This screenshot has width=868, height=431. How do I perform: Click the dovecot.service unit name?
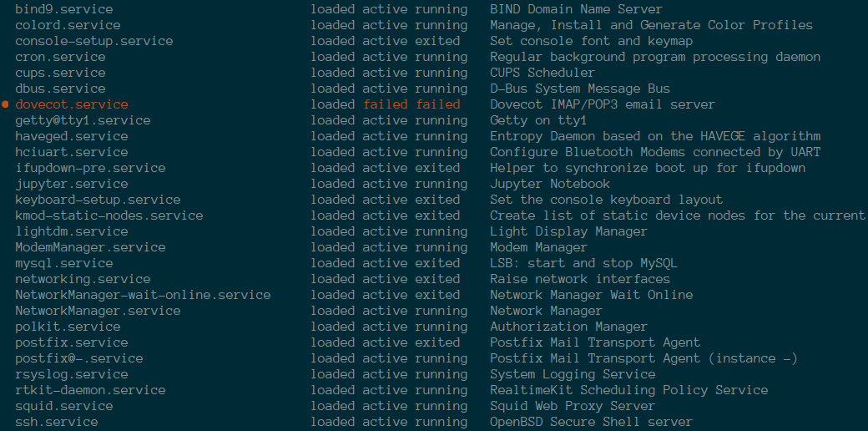click(72, 104)
